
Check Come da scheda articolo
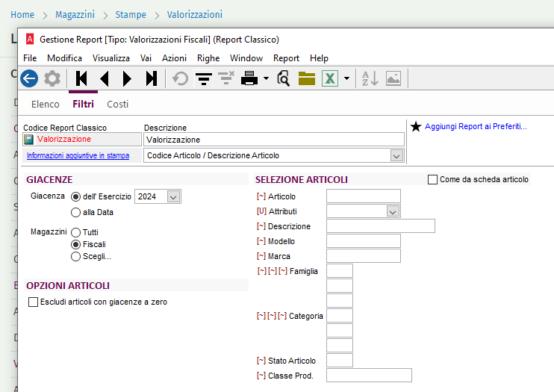[432, 179]
